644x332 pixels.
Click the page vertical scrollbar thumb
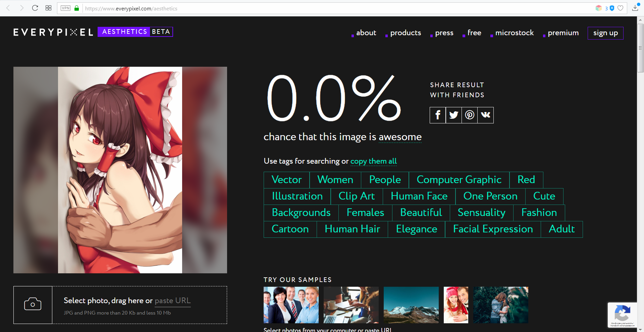tap(640, 48)
